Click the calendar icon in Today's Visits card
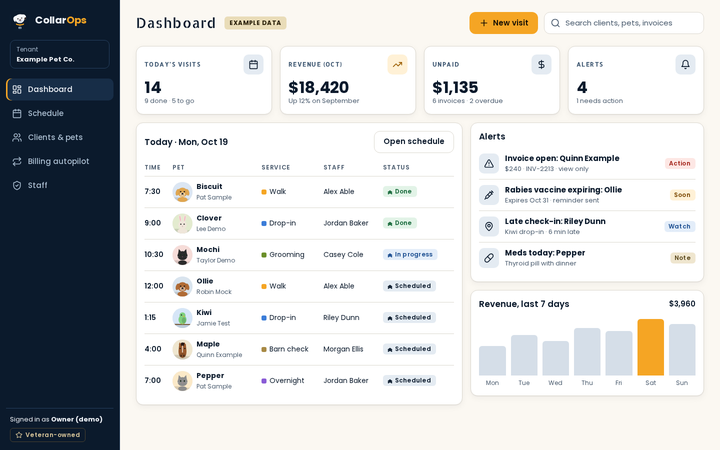 [253, 65]
